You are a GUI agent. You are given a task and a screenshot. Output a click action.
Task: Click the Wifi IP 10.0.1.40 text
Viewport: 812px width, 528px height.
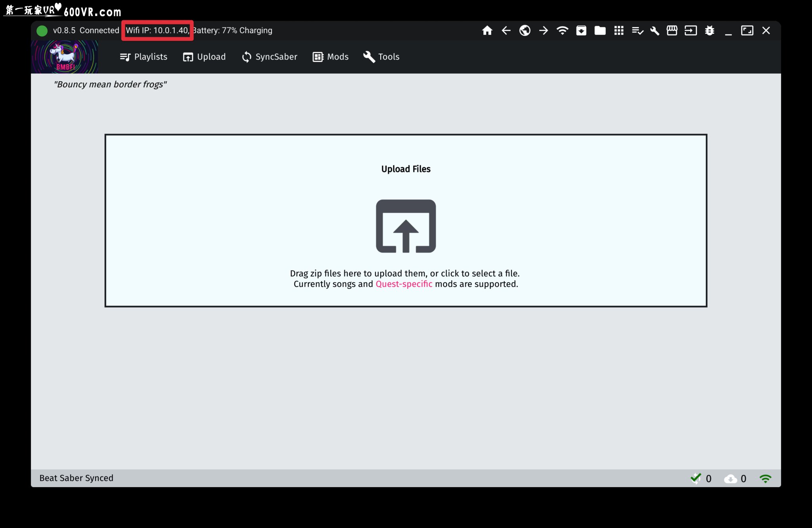157,31
